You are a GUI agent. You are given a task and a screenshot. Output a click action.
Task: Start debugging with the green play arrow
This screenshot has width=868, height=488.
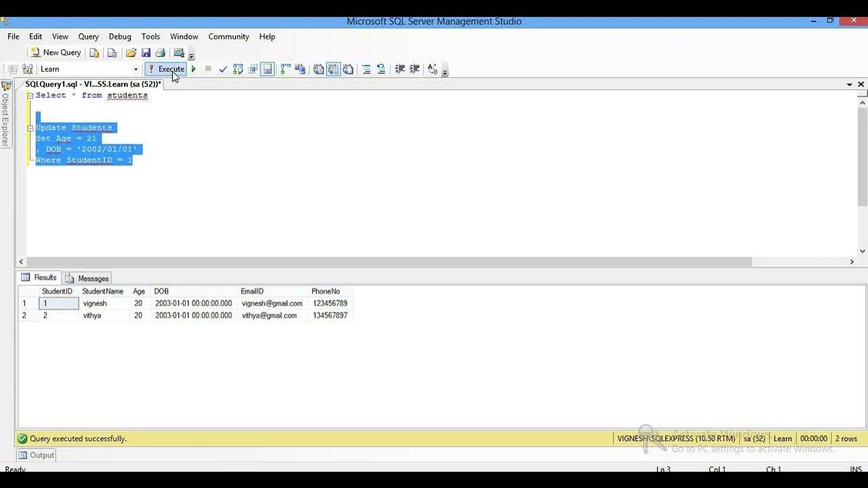(x=194, y=68)
